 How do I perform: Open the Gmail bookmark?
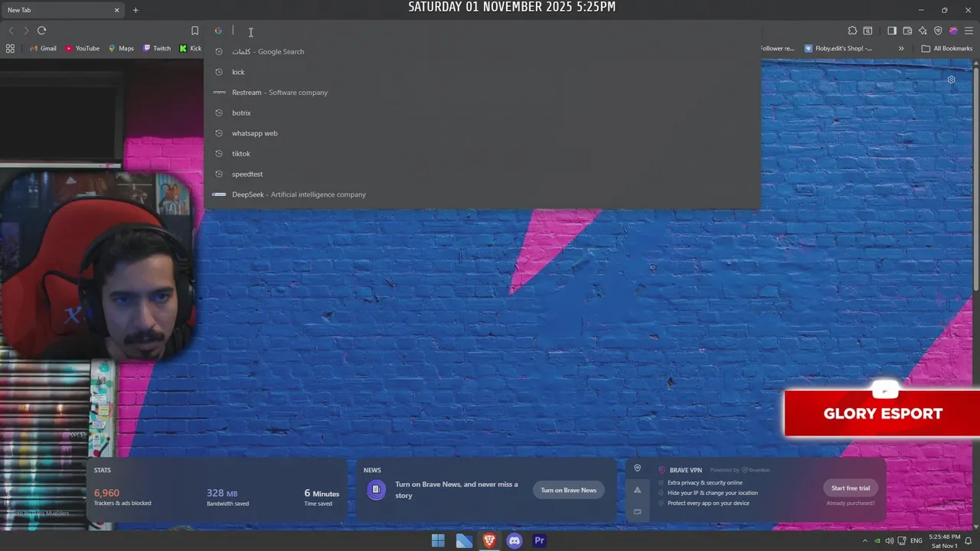43,48
